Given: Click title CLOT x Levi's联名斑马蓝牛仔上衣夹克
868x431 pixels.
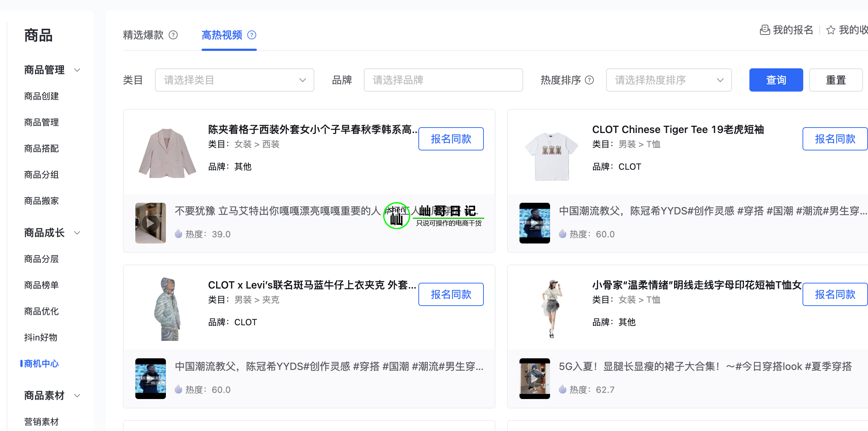Looking at the screenshot, I should (312, 285).
